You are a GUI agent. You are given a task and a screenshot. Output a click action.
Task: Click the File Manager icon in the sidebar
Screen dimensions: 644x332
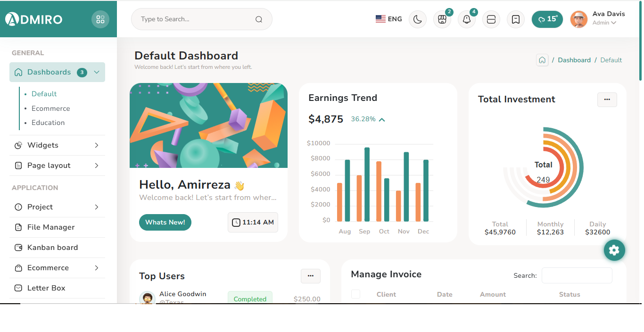(x=18, y=227)
